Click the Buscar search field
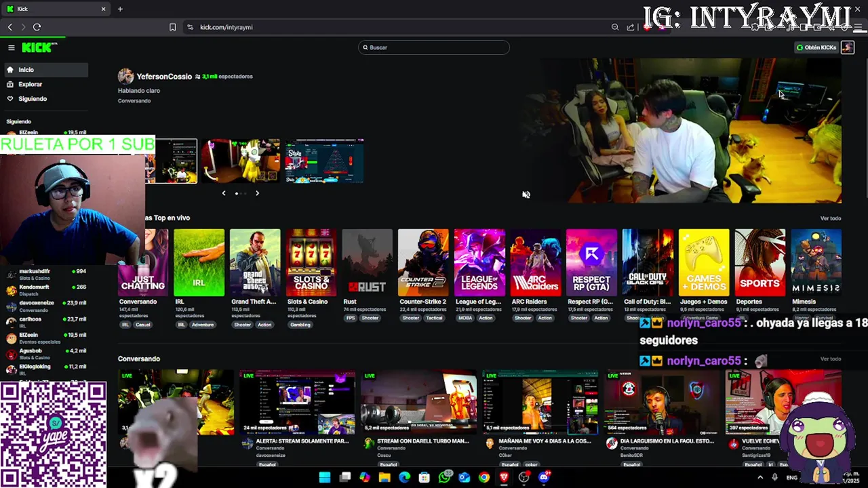 click(434, 47)
